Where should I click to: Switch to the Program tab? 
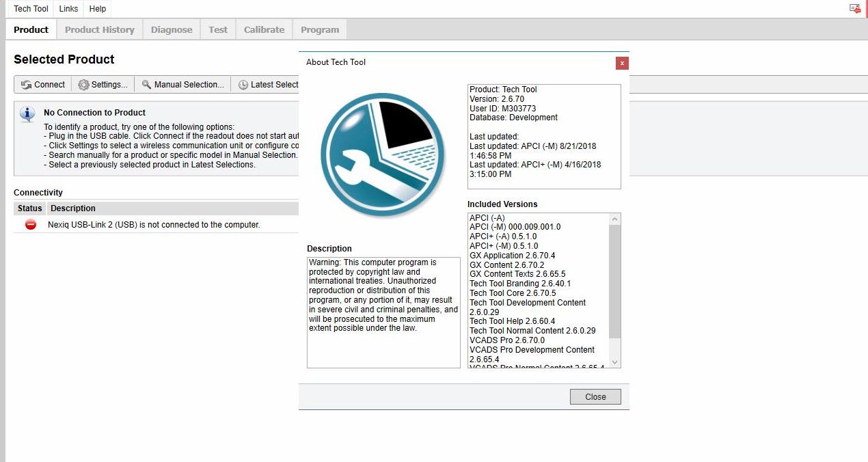tap(320, 29)
